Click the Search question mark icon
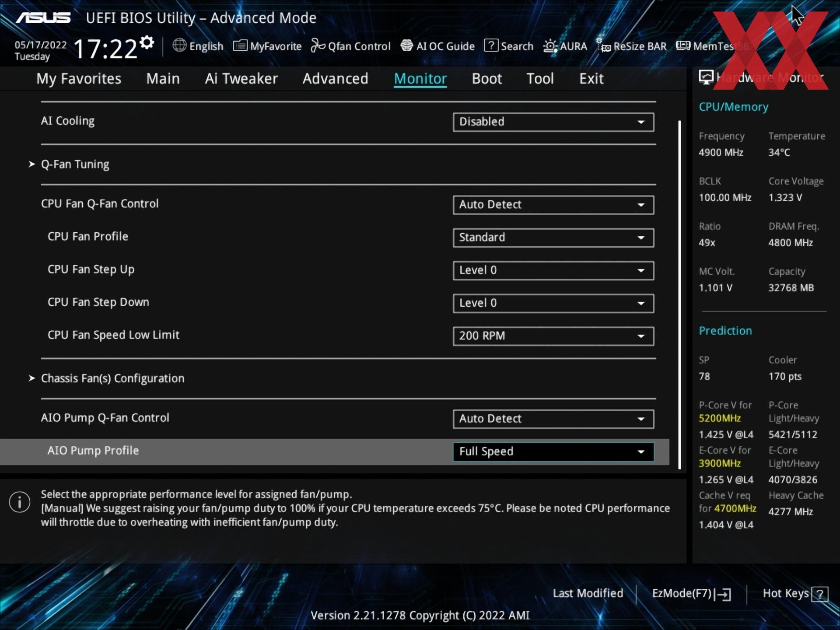Image resolution: width=840 pixels, height=630 pixels. pyautogui.click(x=491, y=45)
